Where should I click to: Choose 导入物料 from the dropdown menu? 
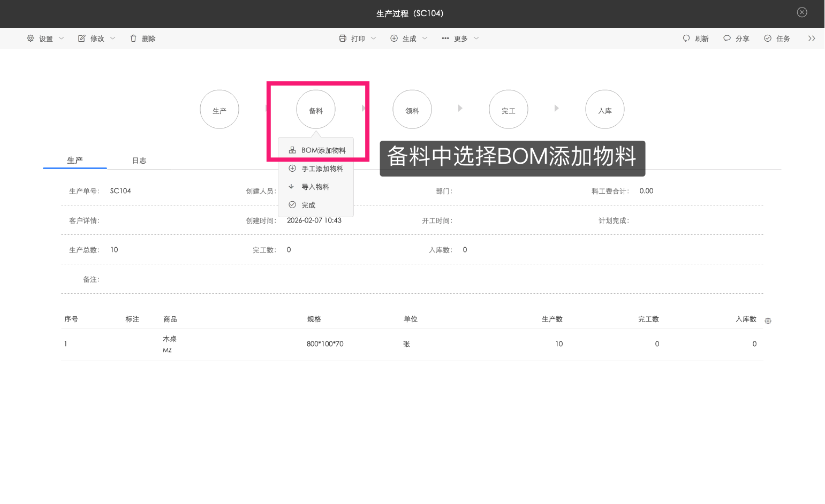pyautogui.click(x=316, y=186)
